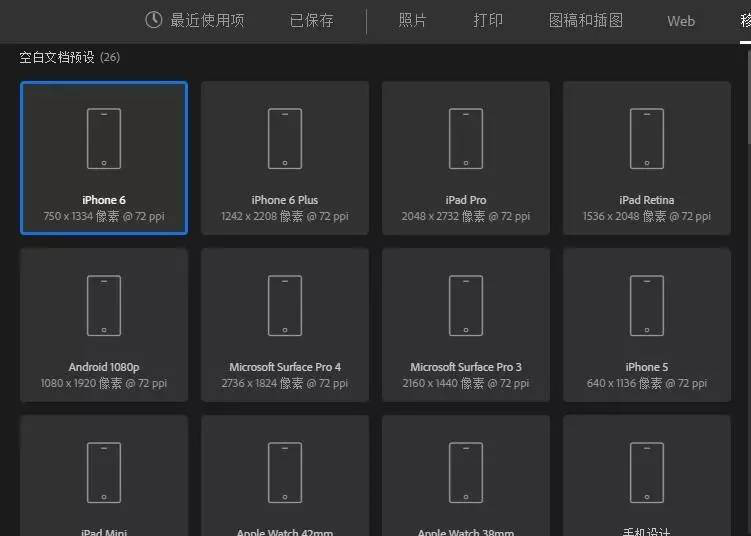
Task: Click the iPad Mini device icon
Action: point(104,472)
